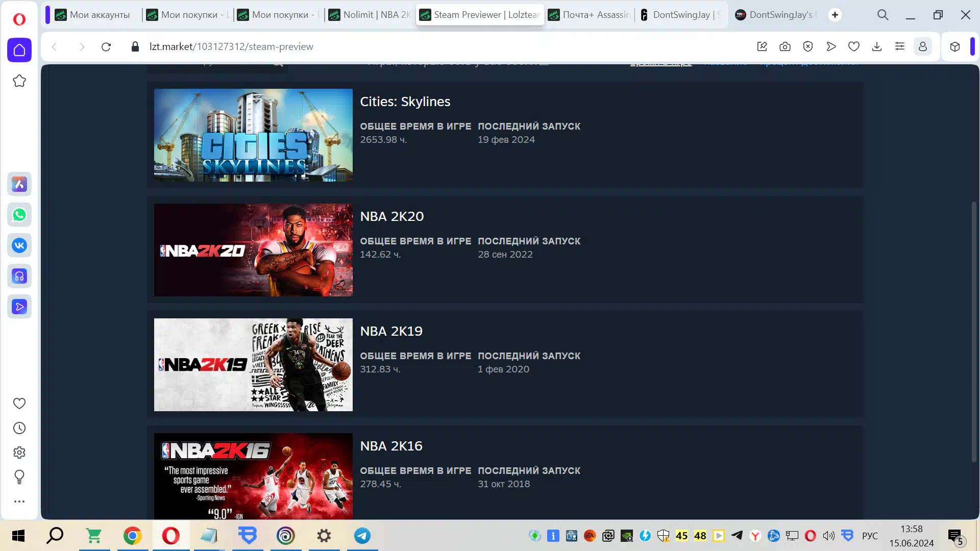Switch to the Мои аккаунты tab
Image resolution: width=980 pixels, height=551 pixels.
point(95,15)
